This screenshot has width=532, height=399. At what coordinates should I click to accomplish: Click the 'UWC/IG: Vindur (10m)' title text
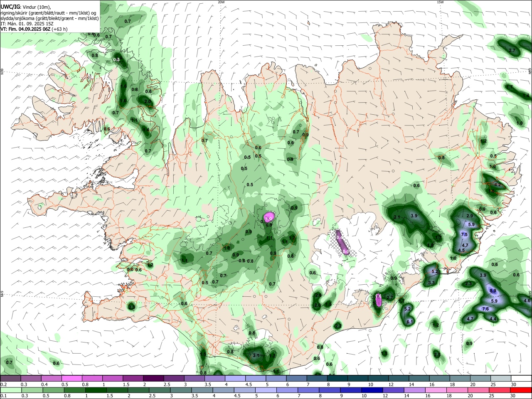[x=26, y=7]
